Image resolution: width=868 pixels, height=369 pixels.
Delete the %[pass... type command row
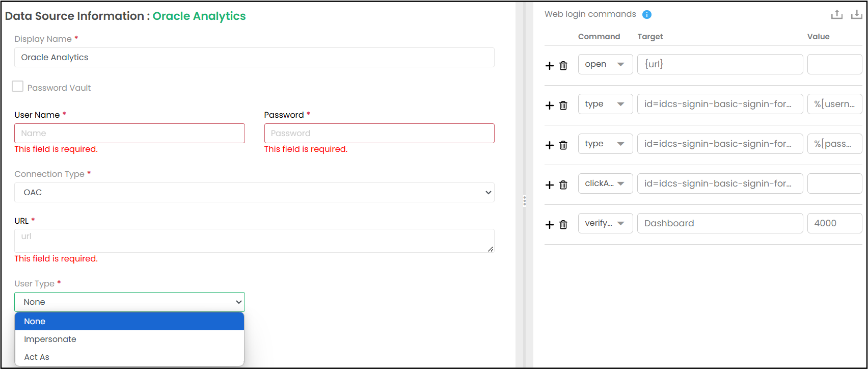tap(563, 145)
